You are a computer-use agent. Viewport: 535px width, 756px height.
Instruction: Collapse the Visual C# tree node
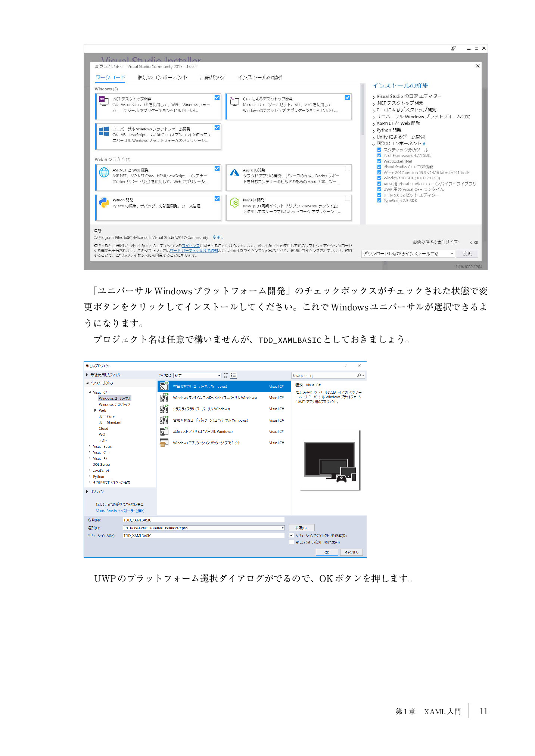pyautogui.click(x=90, y=392)
